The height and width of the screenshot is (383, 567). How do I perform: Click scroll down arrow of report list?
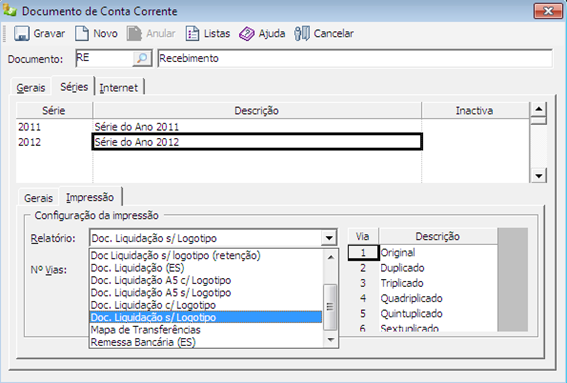click(x=331, y=340)
